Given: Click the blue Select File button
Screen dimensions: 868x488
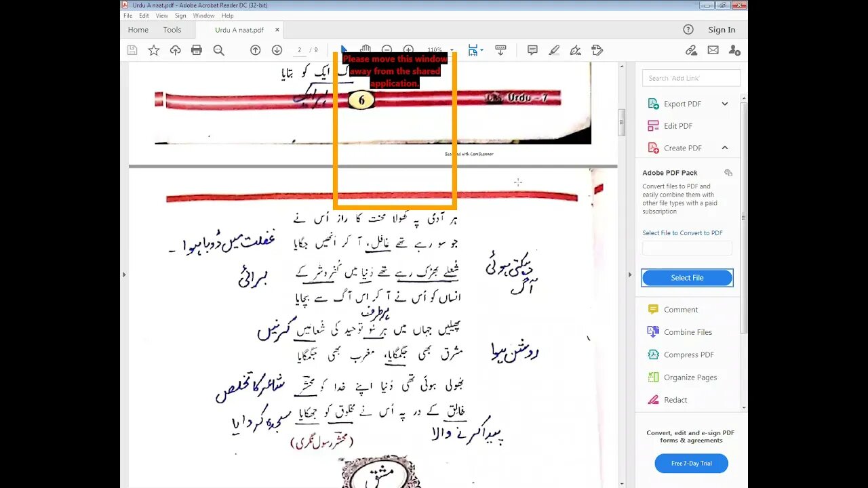Looking at the screenshot, I should (687, 278).
